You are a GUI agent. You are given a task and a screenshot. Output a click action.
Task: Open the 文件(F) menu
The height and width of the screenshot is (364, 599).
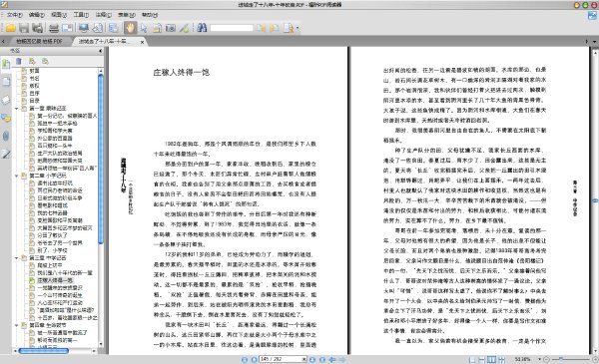[15, 15]
